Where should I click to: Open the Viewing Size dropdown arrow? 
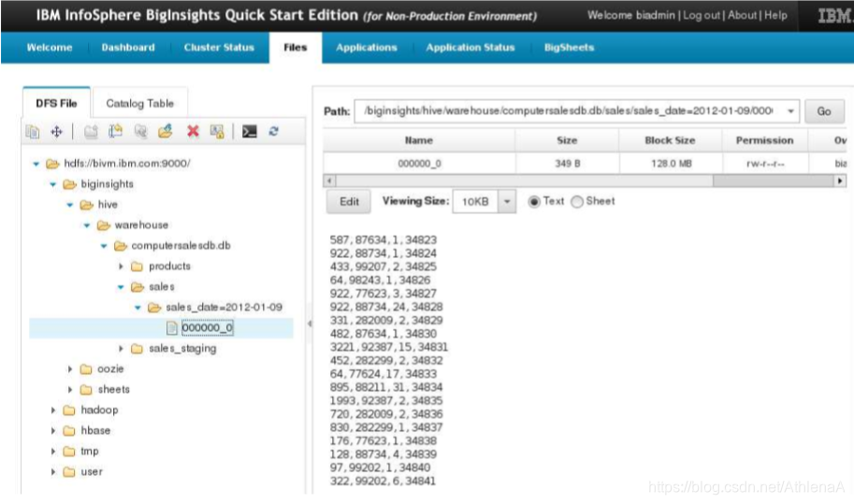(x=507, y=201)
